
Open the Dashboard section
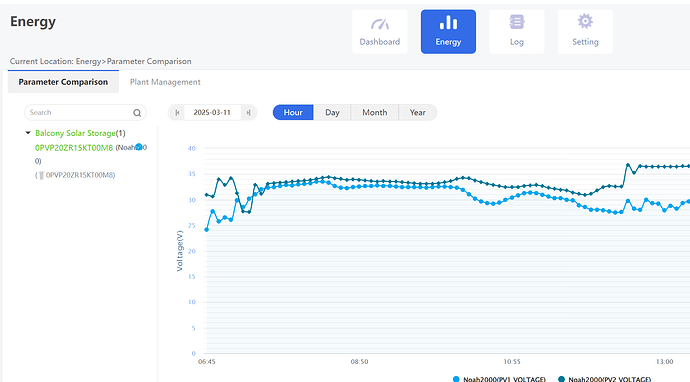click(x=380, y=32)
